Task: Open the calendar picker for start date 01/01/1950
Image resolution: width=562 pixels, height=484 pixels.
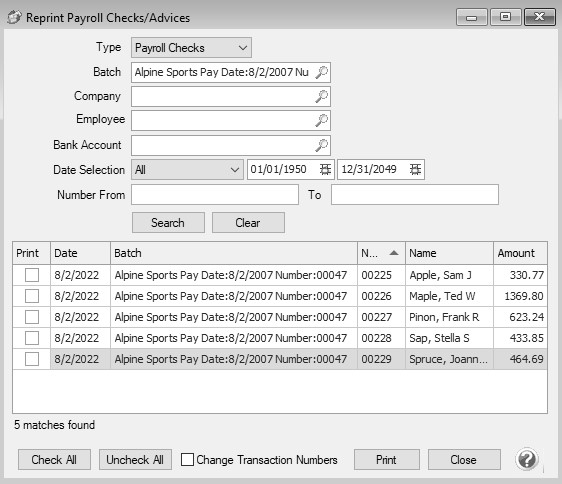Action: click(325, 169)
